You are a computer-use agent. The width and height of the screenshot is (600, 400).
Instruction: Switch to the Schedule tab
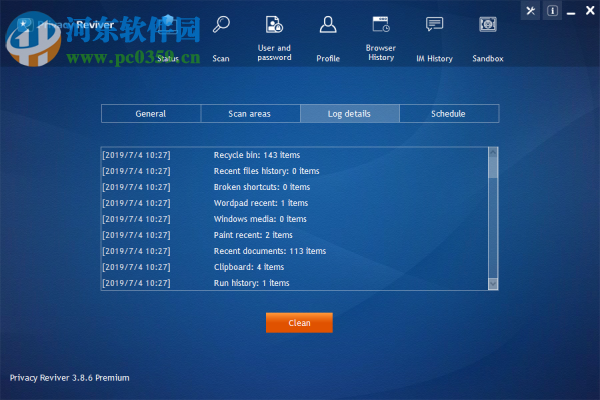[449, 114]
